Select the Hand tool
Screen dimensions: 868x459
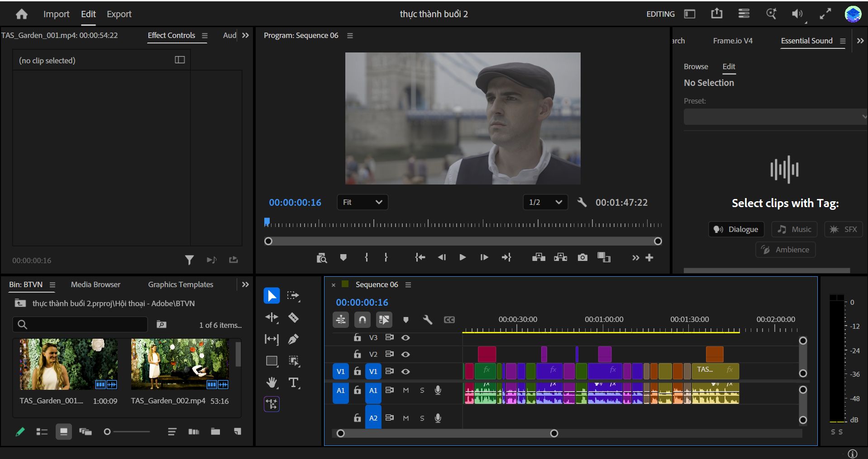pos(272,383)
